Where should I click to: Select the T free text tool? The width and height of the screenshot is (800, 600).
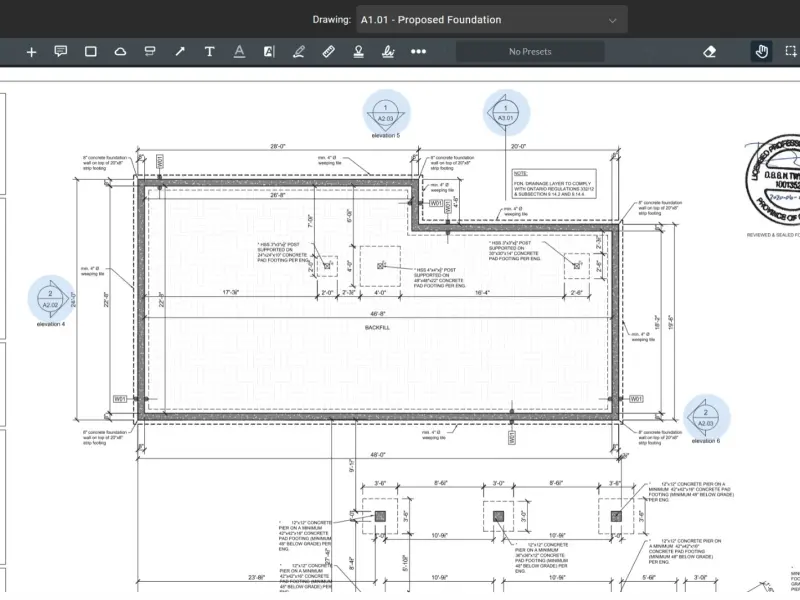click(209, 52)
